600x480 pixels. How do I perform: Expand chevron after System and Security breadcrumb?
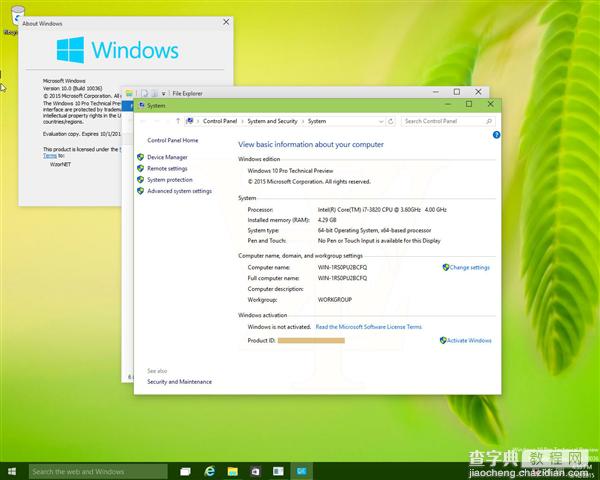pos(303,121)
